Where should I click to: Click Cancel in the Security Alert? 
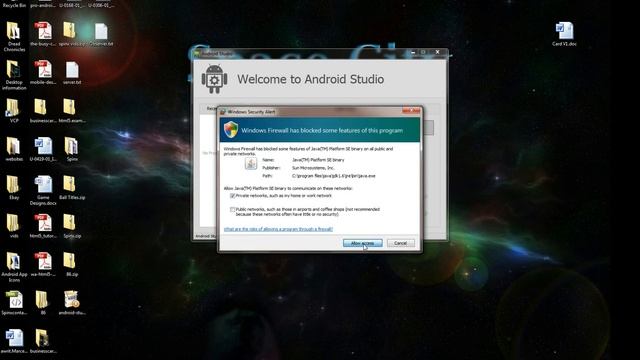tap(400, 243)
